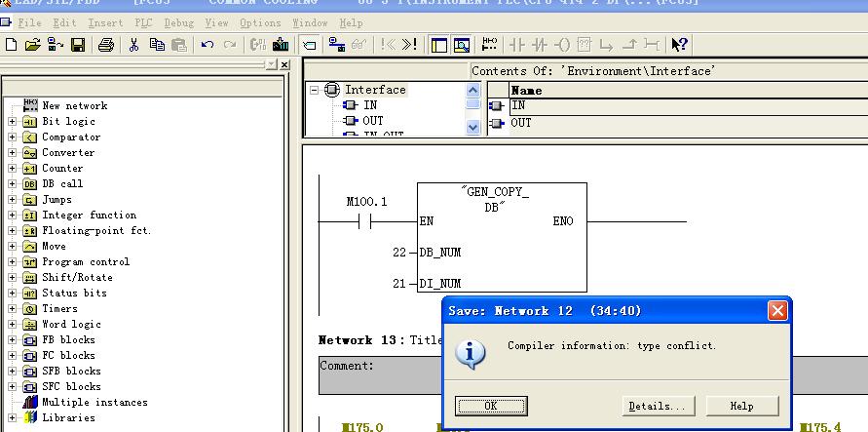Select IN under Interface tree
The image size is (868, 432).
point(370,105)
